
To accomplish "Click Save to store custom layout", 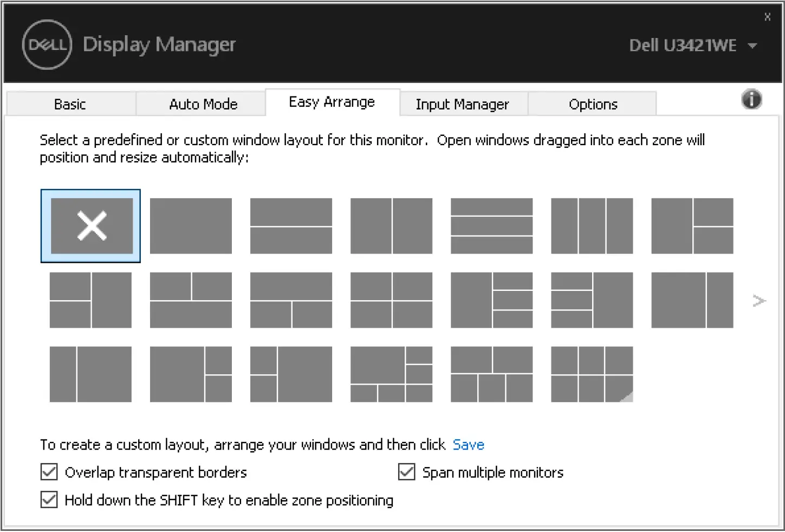I will pyautogui.click(x=468, y=444).
